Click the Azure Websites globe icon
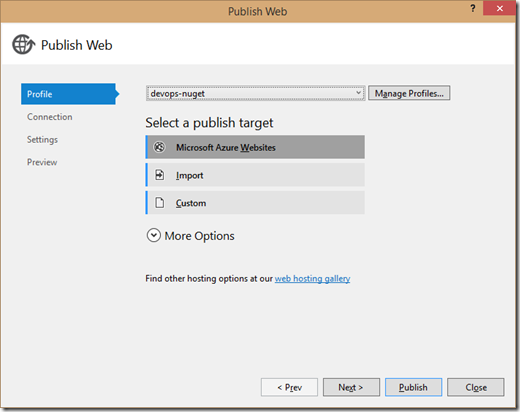The height and width of the screenshot is (412, 520). coord(159,147)
